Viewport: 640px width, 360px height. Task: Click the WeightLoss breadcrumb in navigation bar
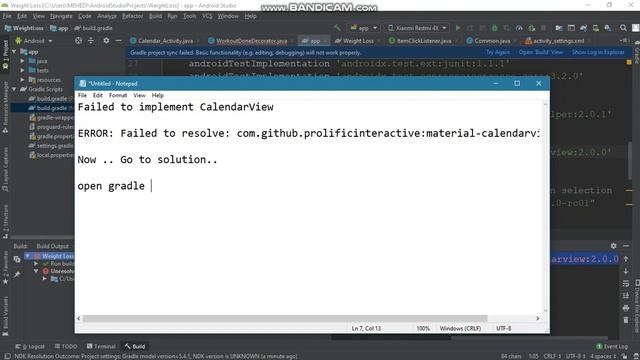(x=24, y=28)
